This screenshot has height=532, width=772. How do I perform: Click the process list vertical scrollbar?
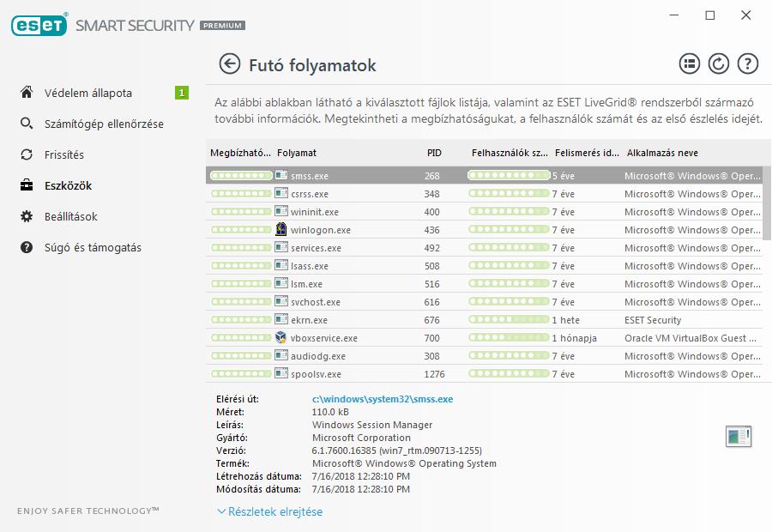(x=767, y=203)
